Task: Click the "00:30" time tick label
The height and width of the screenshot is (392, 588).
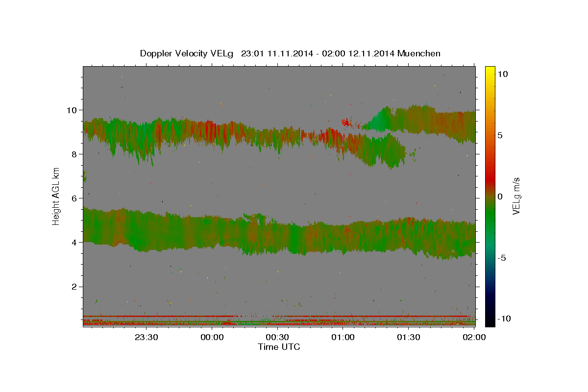Action: (x=277, y=337)
